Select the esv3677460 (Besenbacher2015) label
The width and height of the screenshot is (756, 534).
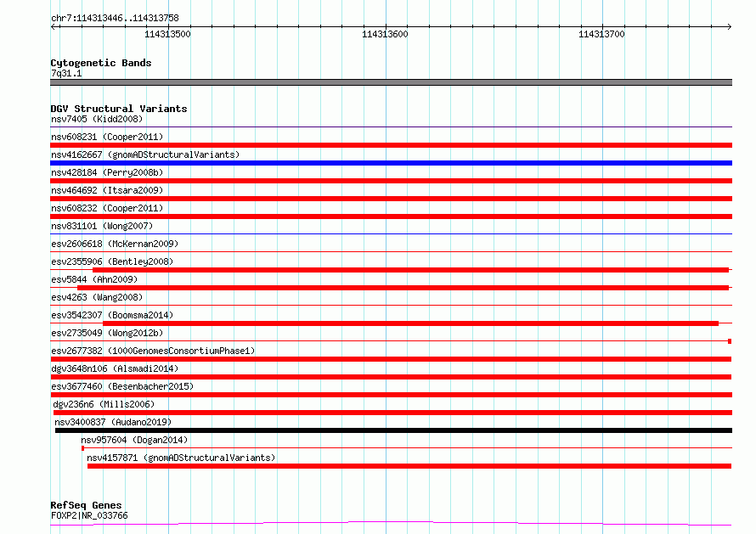point(122,386)
